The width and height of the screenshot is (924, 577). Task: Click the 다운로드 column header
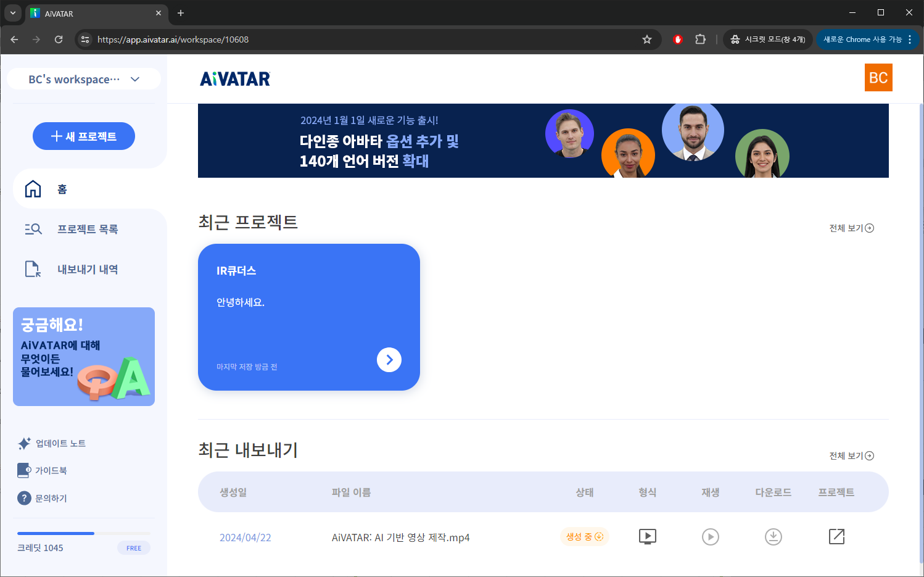click(773, 492)
